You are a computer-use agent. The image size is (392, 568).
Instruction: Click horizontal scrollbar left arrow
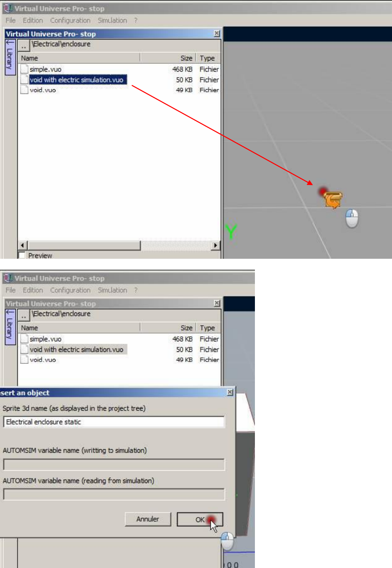click(22, 245)
